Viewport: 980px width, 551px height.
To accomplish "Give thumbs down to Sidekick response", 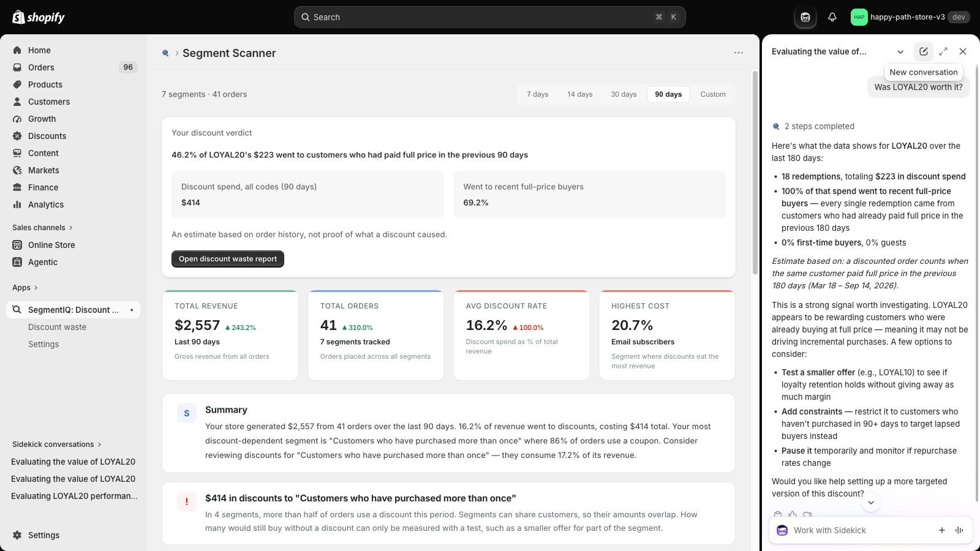I will (x=807, y=515).
